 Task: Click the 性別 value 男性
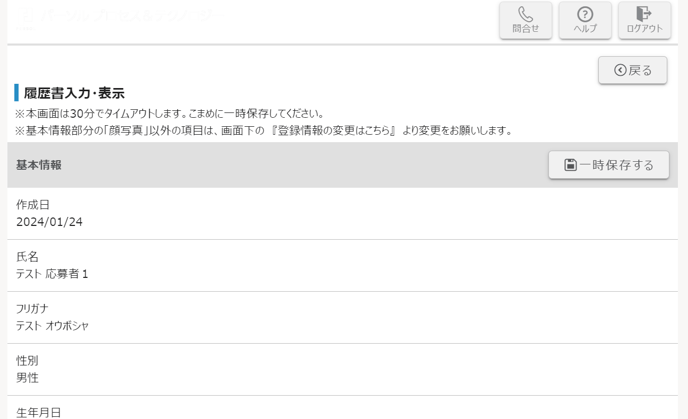click(x=27, y=378)
